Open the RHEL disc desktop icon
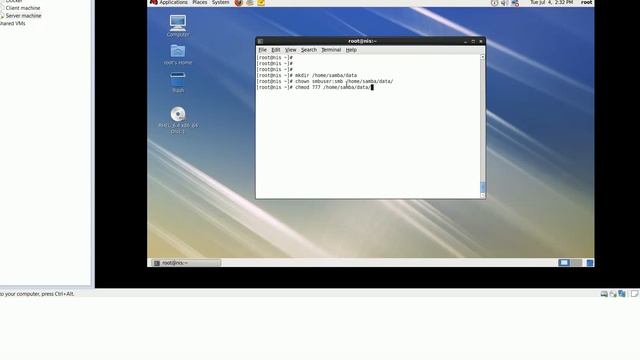Image resolution: width=640 pixels, height=360 pixels. point(178,120)
